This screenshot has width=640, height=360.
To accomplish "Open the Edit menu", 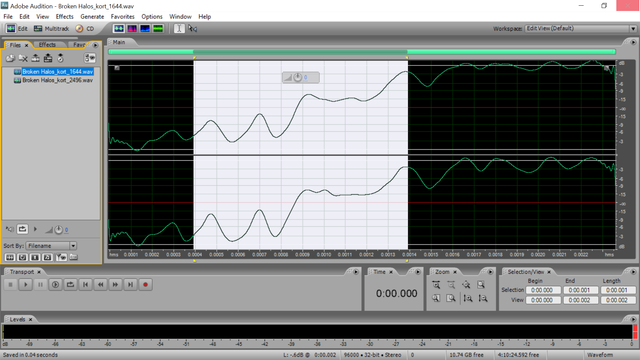I will coord(24,17).
